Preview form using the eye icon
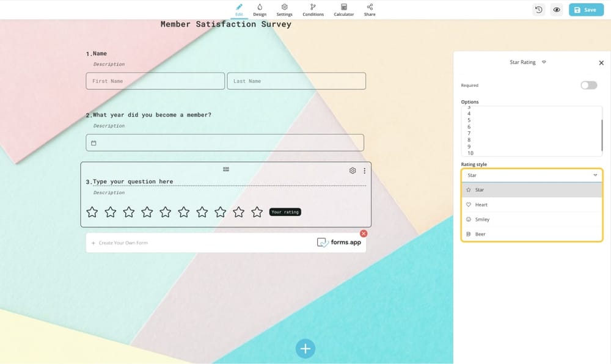The image size is (611, 364). point(557,10)
